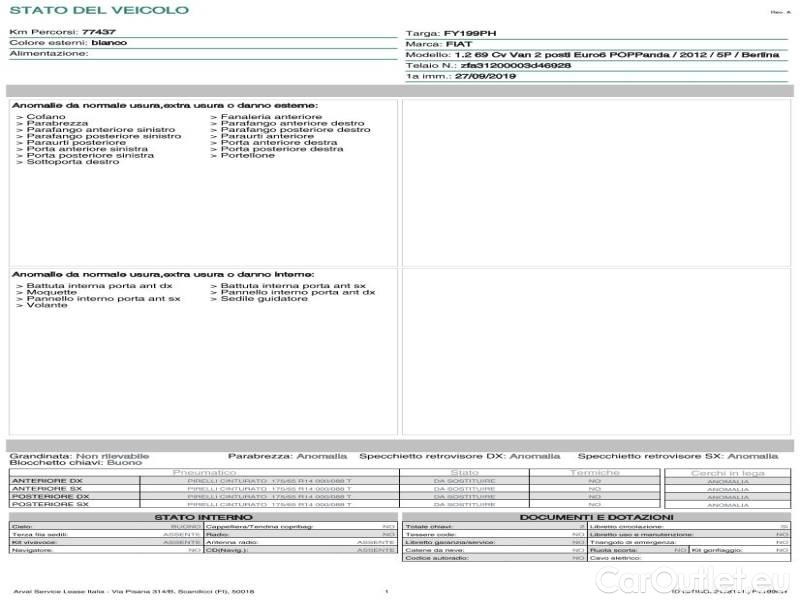Click the Volante interior anomaly entry

pyautogui.click(x=46, y=305)
